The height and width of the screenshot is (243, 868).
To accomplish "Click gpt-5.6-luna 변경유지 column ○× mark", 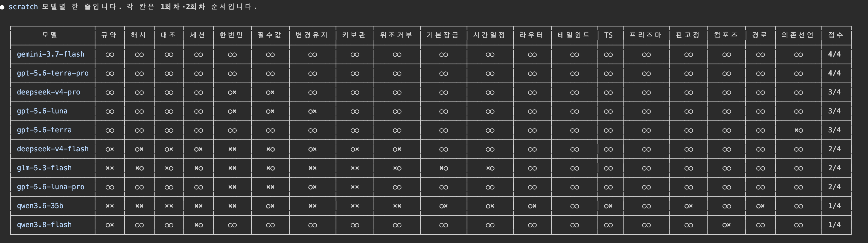I will (x=312, y=111).
